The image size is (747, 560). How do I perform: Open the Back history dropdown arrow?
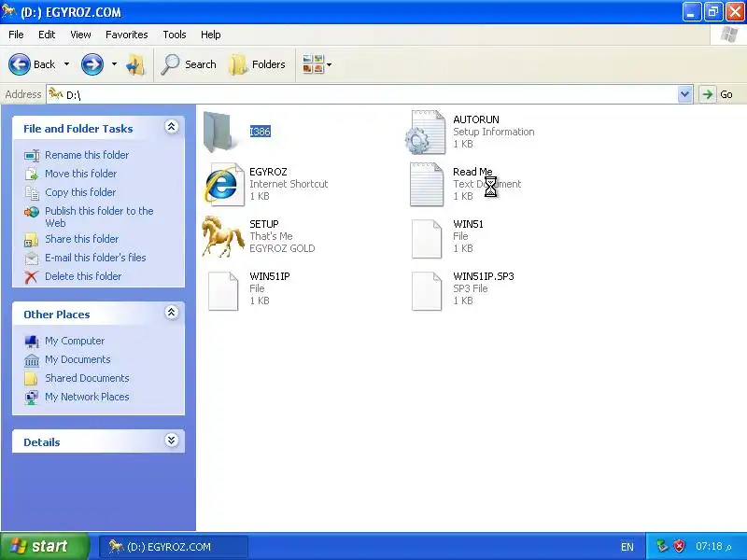point(66,64)
